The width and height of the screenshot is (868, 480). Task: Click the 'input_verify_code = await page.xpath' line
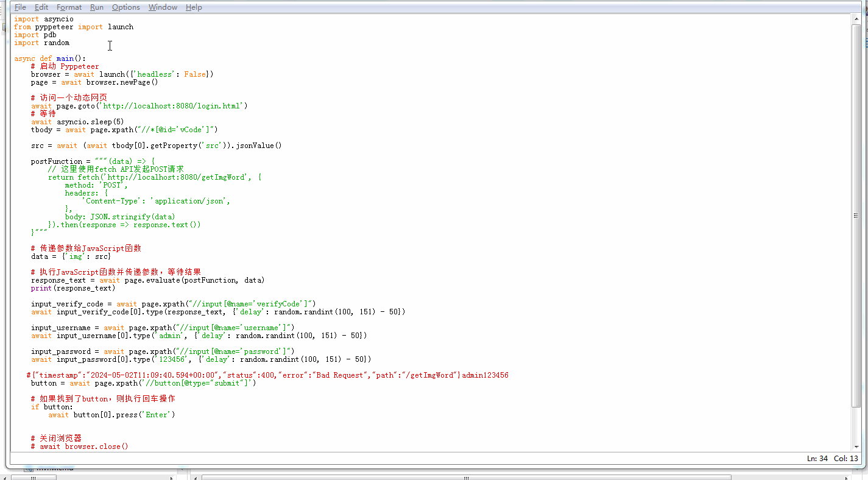pos(174,304)
